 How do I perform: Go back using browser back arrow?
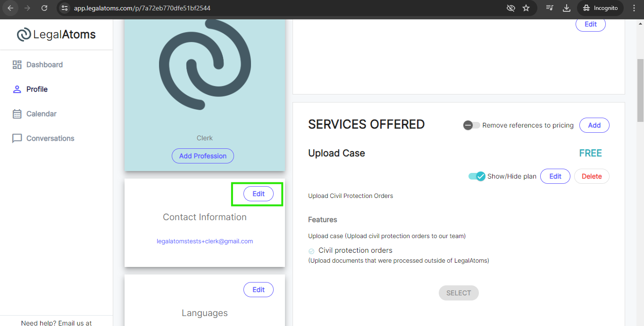[10, 8]
